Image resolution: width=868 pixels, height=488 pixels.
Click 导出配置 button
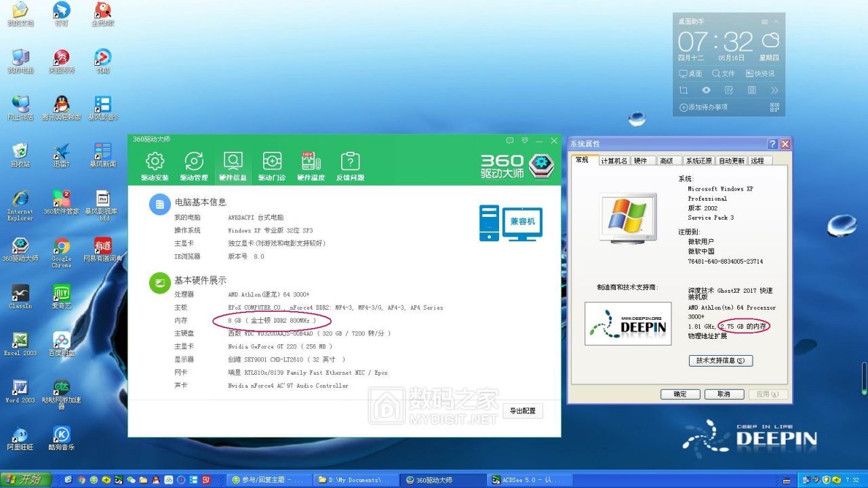(522, 411)
